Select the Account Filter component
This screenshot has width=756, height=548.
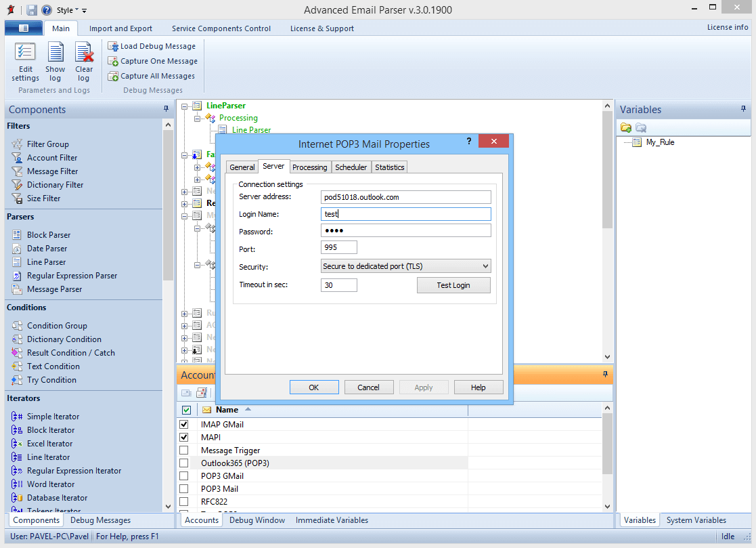pyautogui.click(x=45, y=158)
